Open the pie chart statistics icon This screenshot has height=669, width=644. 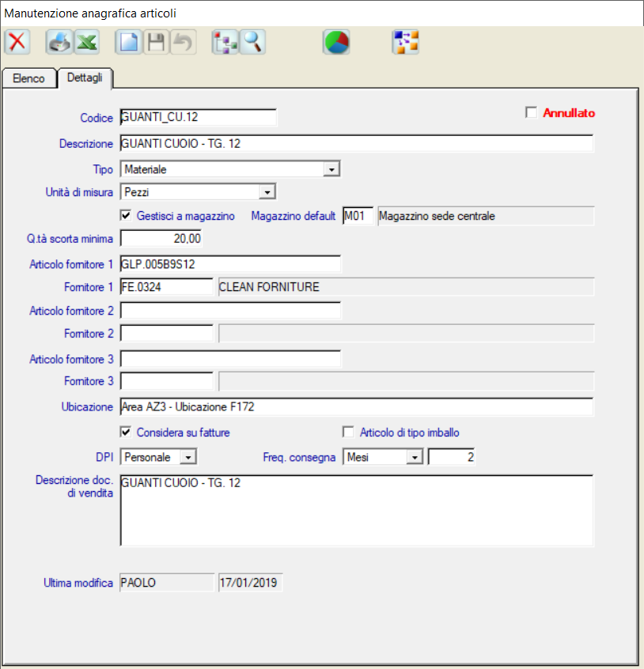coord(336,42)
